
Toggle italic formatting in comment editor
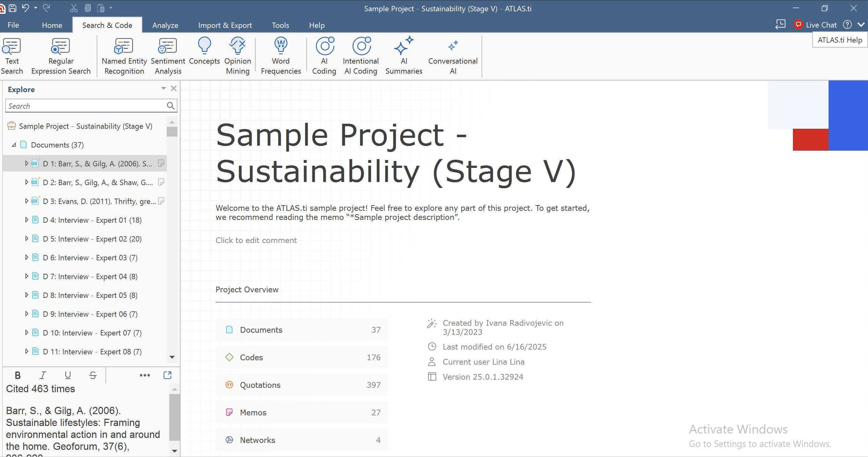(x=43, y=375)
